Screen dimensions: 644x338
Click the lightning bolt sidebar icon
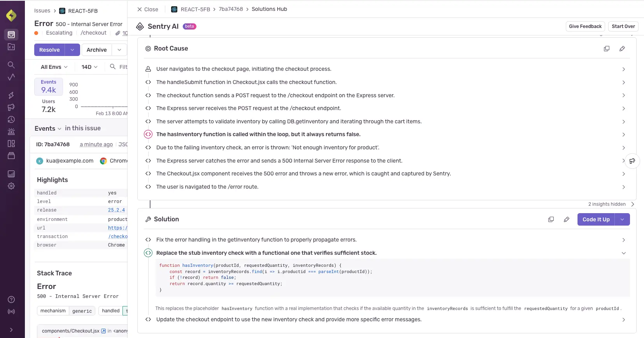(11, 95)
